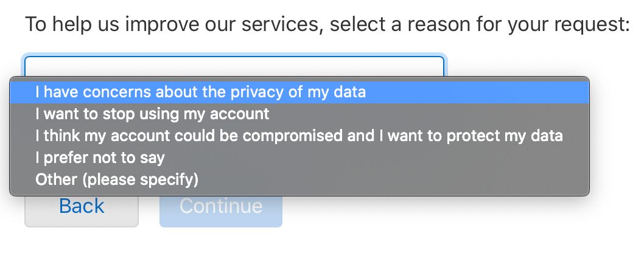The image size is (644, 253).
Task: Click the last item in reason list
Action: [117, 179]
